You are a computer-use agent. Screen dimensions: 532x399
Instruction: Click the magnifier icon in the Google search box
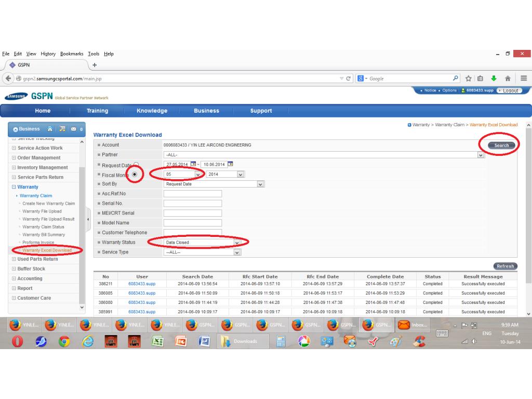455,78
